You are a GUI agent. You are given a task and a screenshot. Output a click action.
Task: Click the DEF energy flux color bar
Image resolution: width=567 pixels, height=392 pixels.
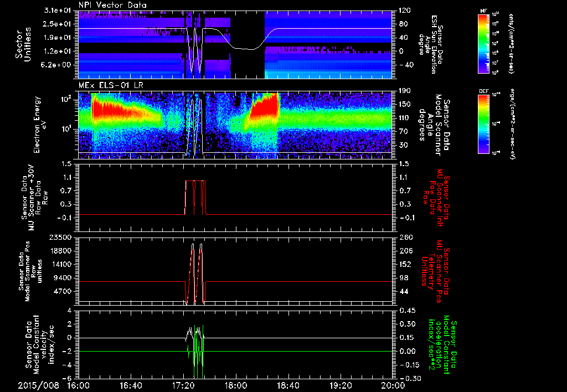(x=483, y=123)
